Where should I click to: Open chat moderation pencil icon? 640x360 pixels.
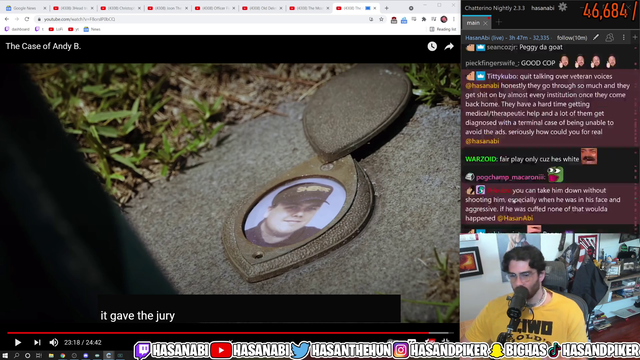(x=596, y=38)
